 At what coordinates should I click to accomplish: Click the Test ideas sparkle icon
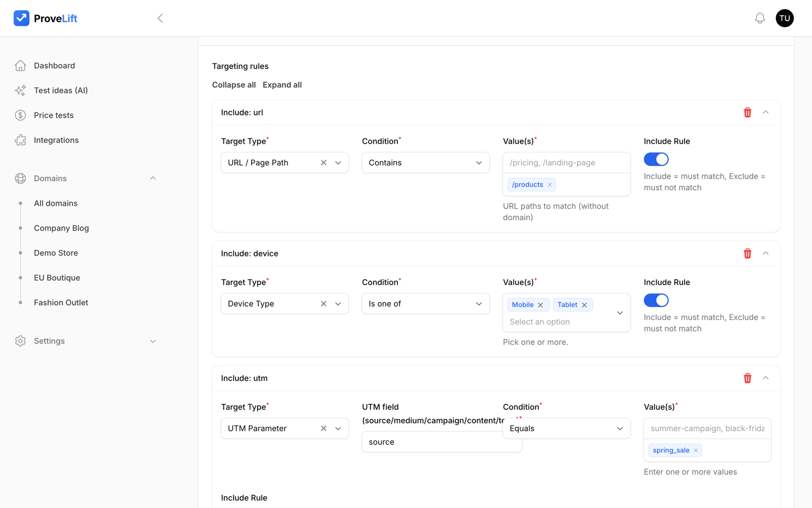point(20,90)
